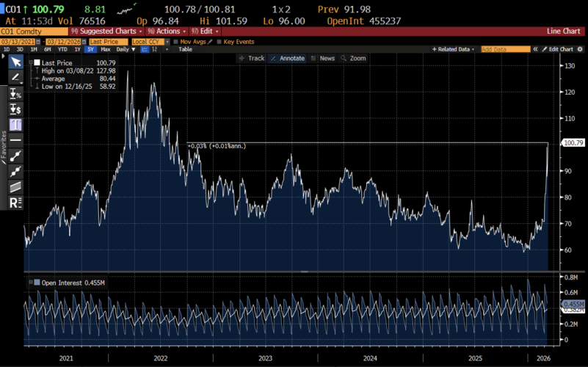Viewport: 588px width, 367px height.
Task: Toggle the Mov Avgs checkbox
Action: (x=175, y=42)
